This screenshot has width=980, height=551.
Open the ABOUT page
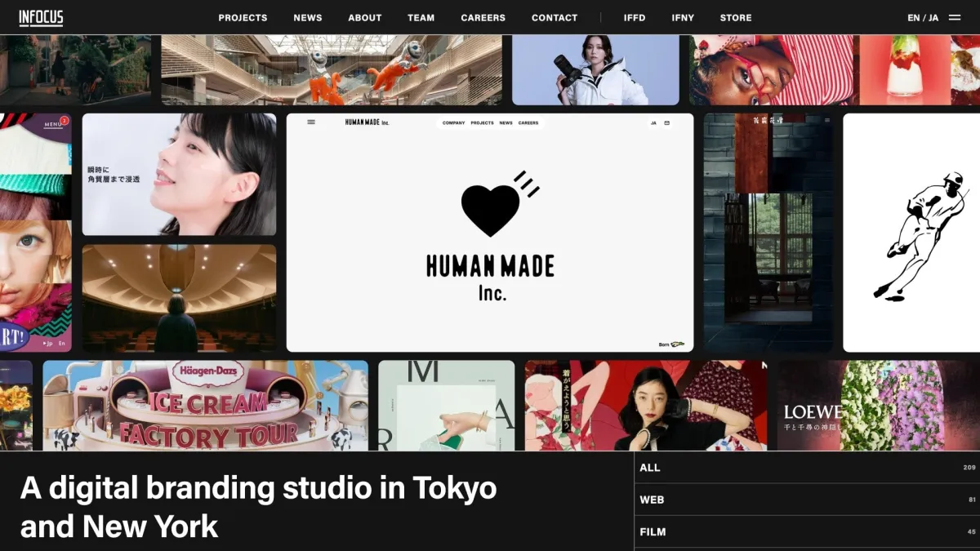pyautogui.click(x=365, y=18)
